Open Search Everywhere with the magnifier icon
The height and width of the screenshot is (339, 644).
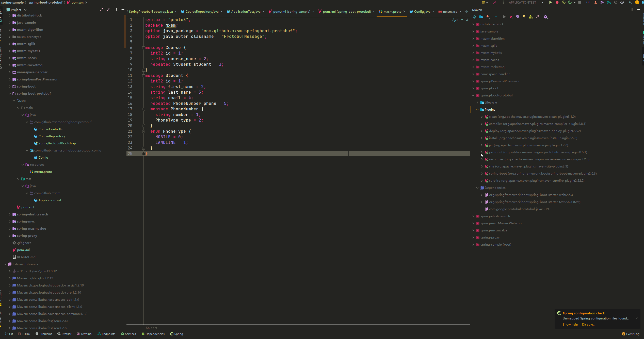[x=630, y=2]
